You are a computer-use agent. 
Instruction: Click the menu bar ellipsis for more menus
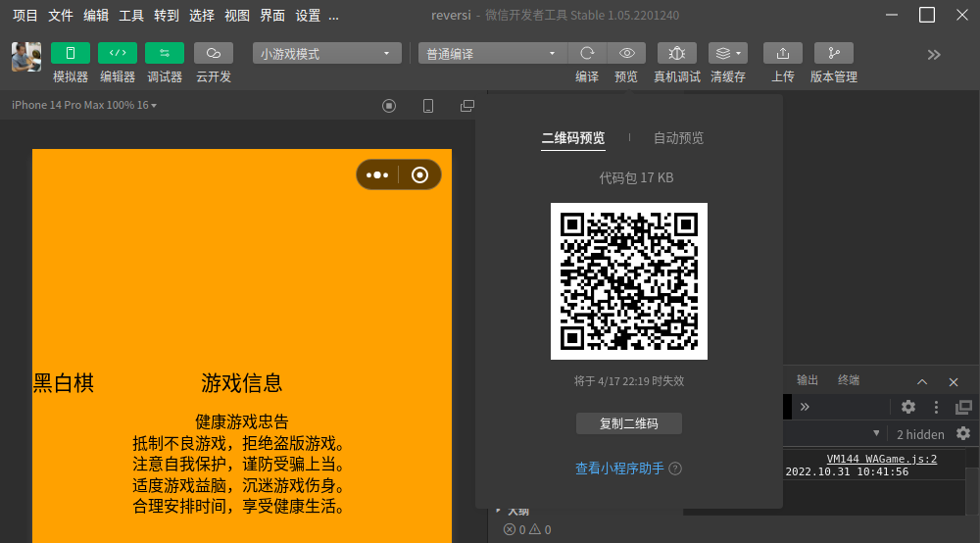(x=334, y=16)
